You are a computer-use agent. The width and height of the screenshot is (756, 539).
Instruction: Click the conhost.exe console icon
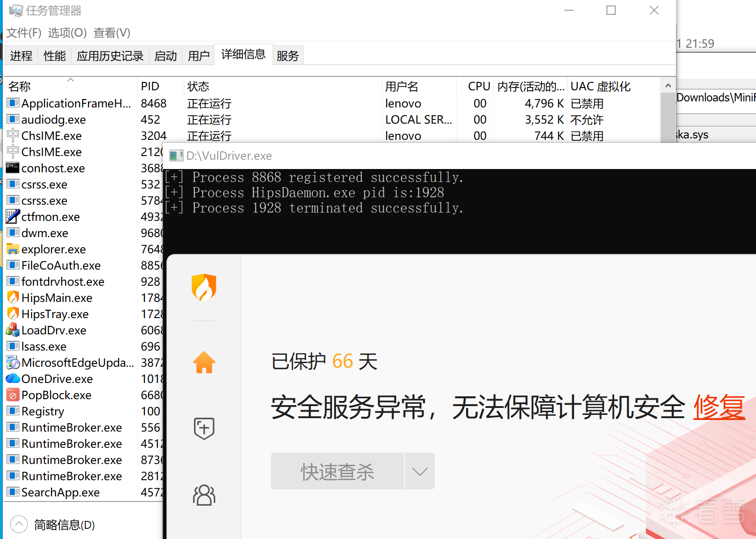[x=12, y=168]
